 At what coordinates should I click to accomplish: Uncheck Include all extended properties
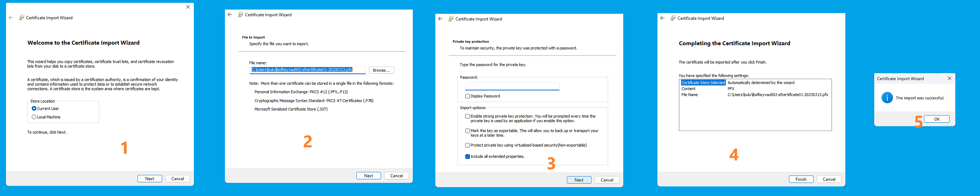click(467, 156)
